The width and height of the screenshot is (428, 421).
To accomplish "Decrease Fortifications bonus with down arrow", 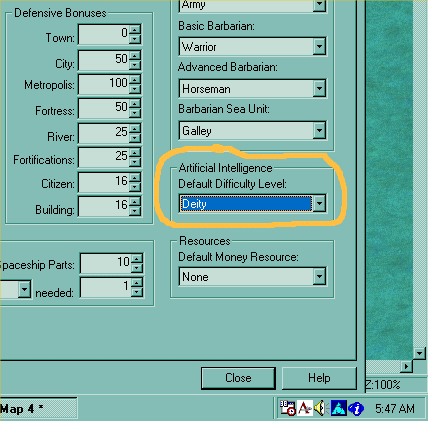I will (135, 162).
